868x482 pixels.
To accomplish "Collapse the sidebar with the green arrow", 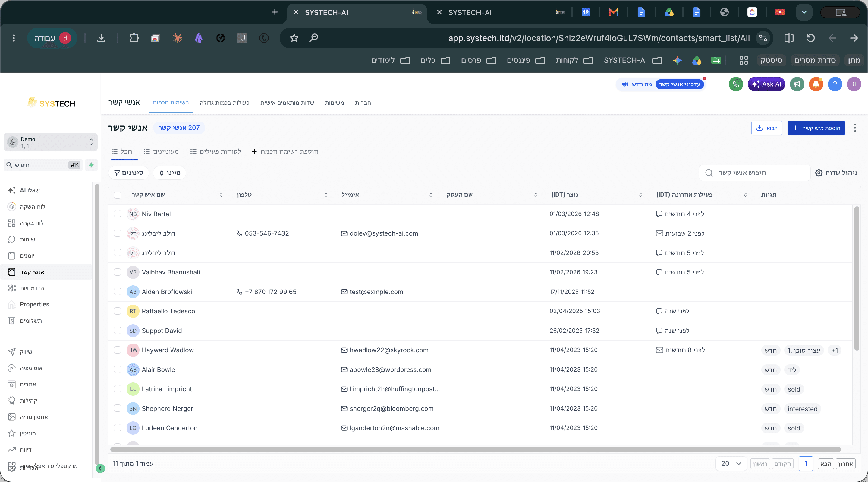I will 100,468.
